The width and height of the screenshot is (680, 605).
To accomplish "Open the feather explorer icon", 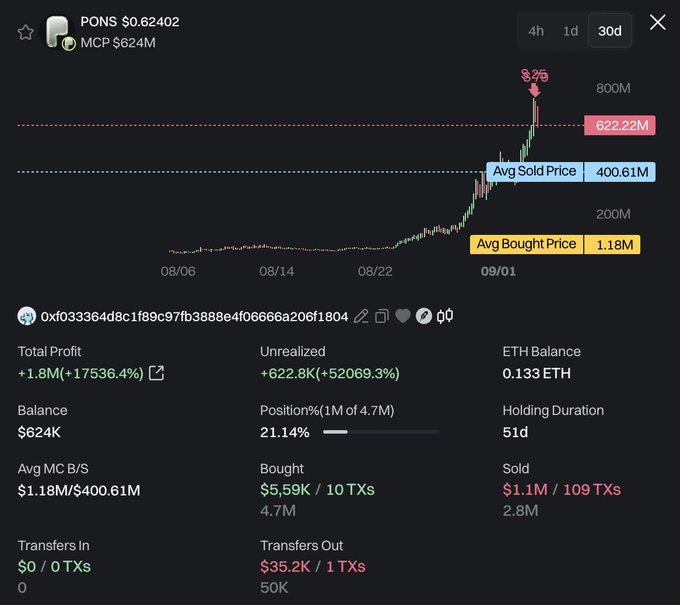I will click(x=424, y=316).
